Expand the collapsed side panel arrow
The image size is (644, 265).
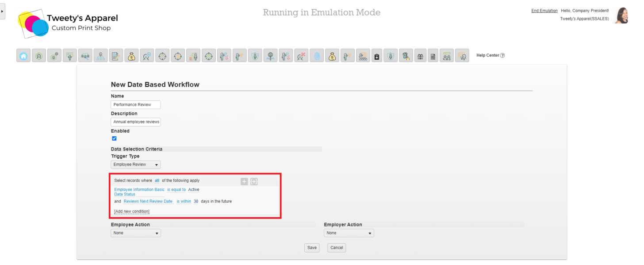point(2,11)
